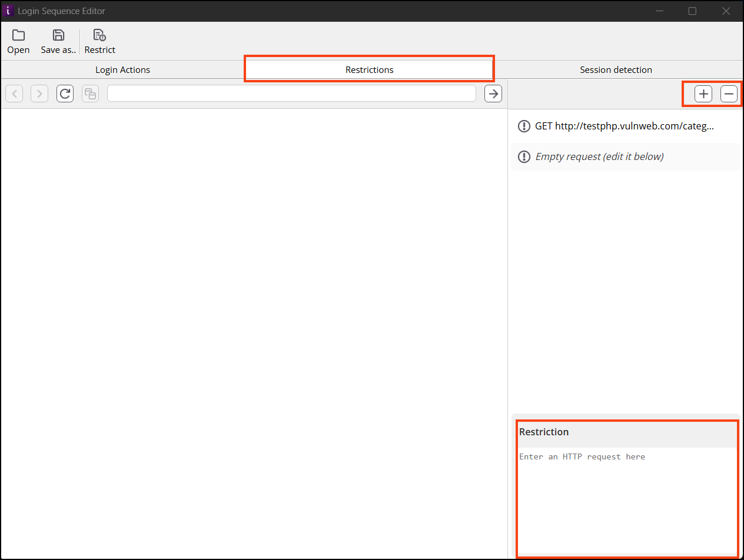744x560 pixels.
Task: Save the login sequence with Save as
Action: [57, 39]
